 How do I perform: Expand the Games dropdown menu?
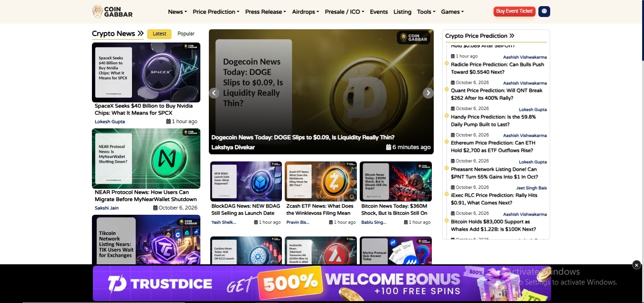453,12
